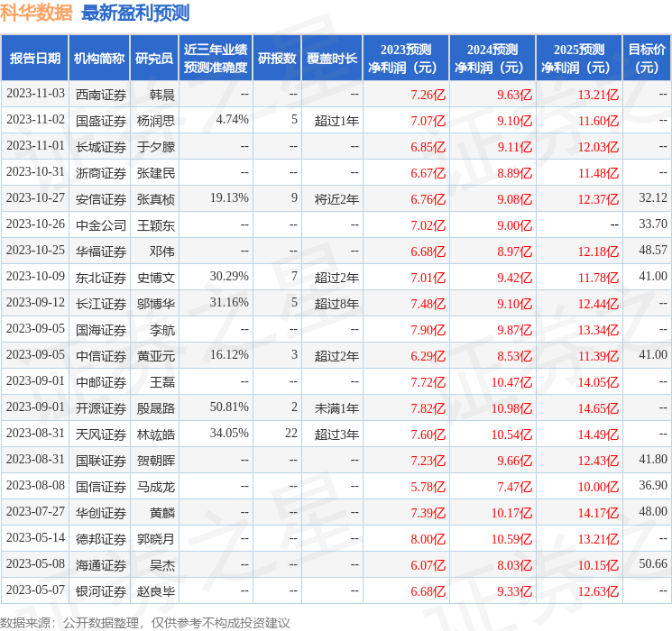Select researcher 于夕朦
The height and width of the screenshot is (631, 672).
pos(156,147)
